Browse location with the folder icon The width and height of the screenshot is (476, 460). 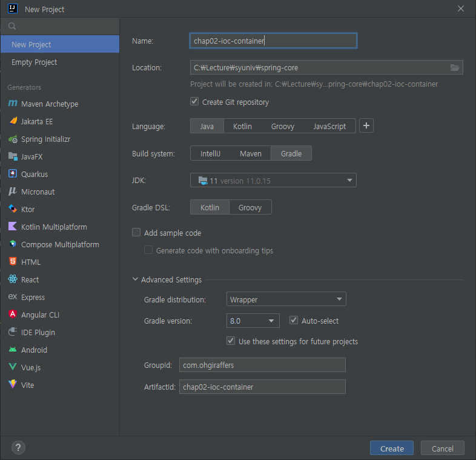tap(454, 67)
